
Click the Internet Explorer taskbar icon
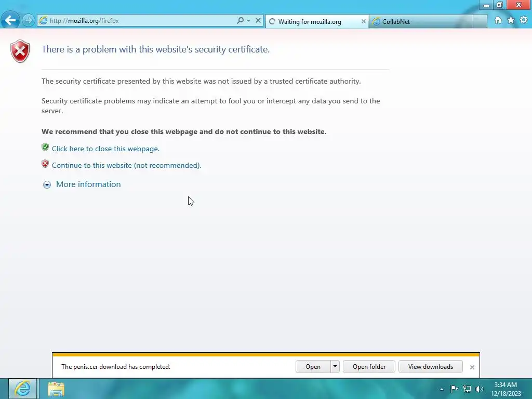tap(22, 389)
